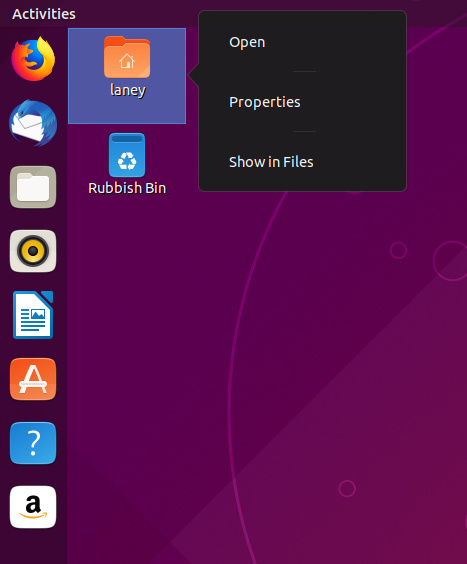Open Ubuntu Software store icon
Image resolution: width=467 pixels, height=564 pixels.
[x=33, y=379]
